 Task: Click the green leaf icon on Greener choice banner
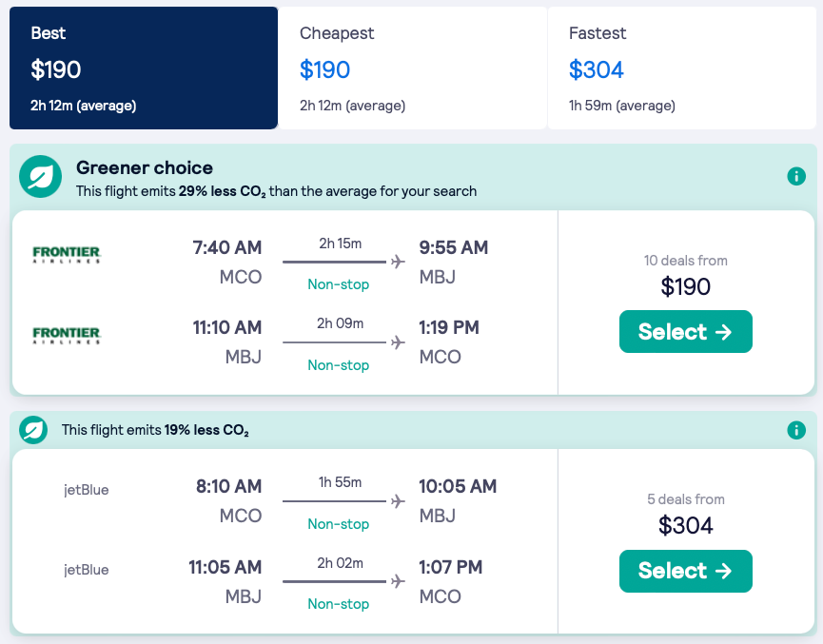pyautogui.click(x=40, y=177)
